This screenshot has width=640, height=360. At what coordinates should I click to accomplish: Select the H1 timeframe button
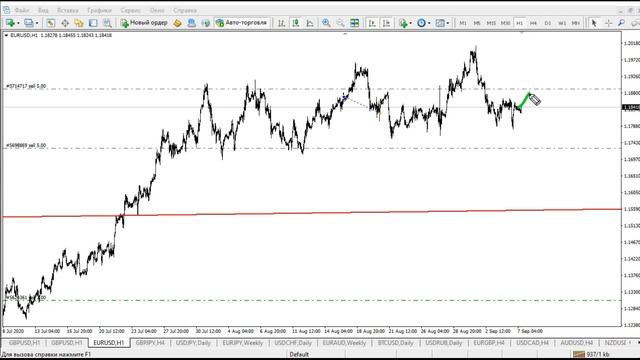[x=520, y=23]
